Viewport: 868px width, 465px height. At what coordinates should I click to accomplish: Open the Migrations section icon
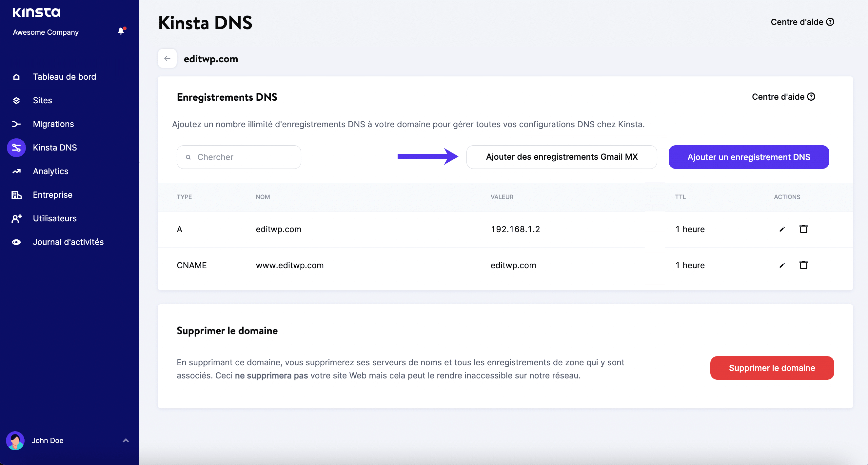pos(16,124)
